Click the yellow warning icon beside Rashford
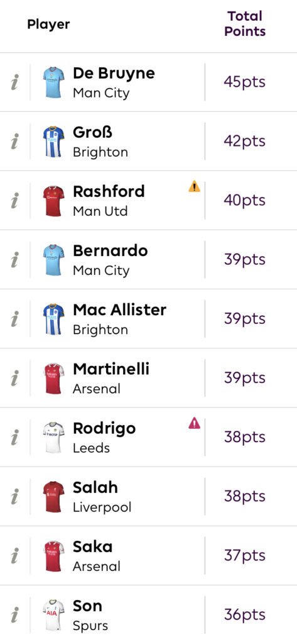Image resolution: width=297 pixels, height=644 pixels. (195, 186)
